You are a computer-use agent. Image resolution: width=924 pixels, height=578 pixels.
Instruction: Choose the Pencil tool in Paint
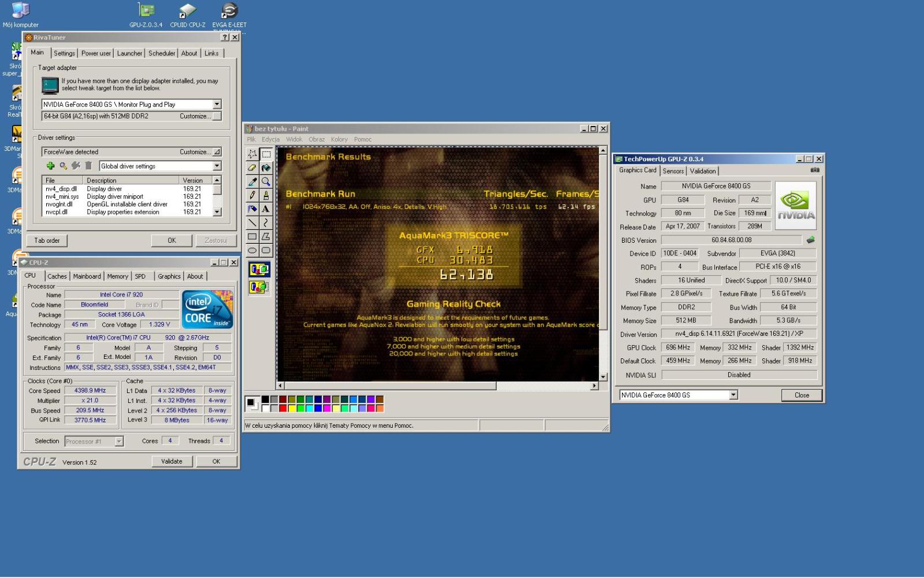pyautogui.click(x=252, y=195)
